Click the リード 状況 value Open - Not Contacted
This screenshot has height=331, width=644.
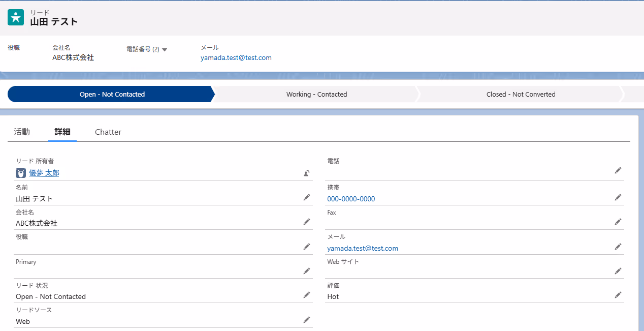pyautogui.click(x=51, y=296)
